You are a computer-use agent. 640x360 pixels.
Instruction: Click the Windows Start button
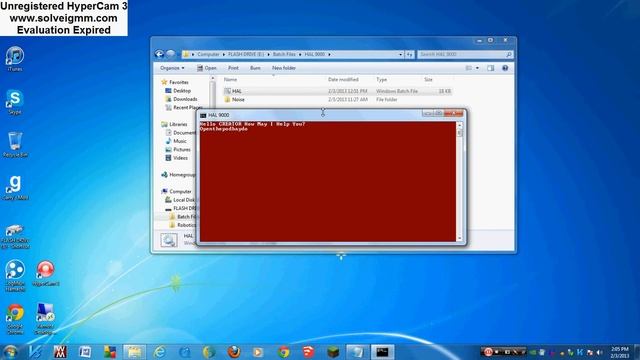coord(10,352)
